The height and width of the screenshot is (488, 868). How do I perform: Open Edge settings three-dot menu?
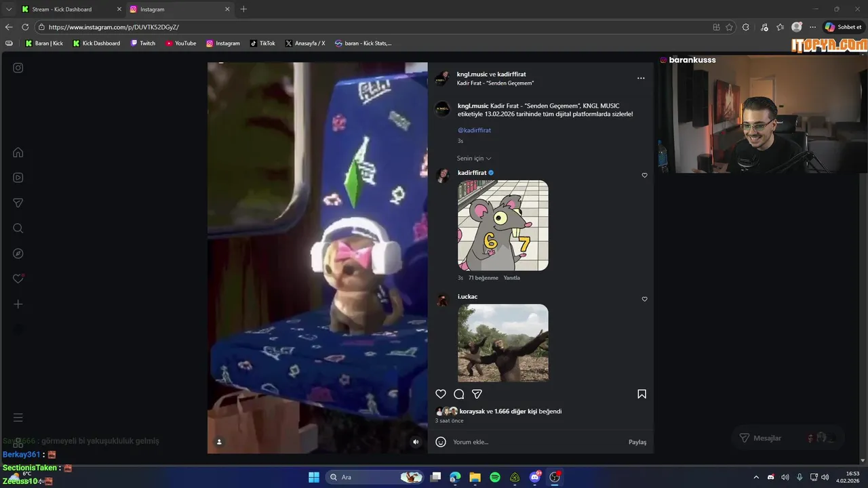tap(812, 27)
